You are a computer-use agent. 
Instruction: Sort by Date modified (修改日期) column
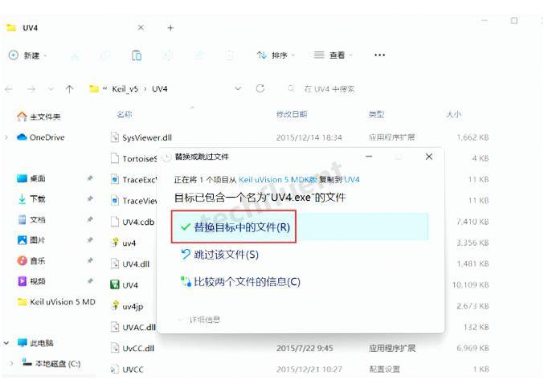[x=292, y=114]
